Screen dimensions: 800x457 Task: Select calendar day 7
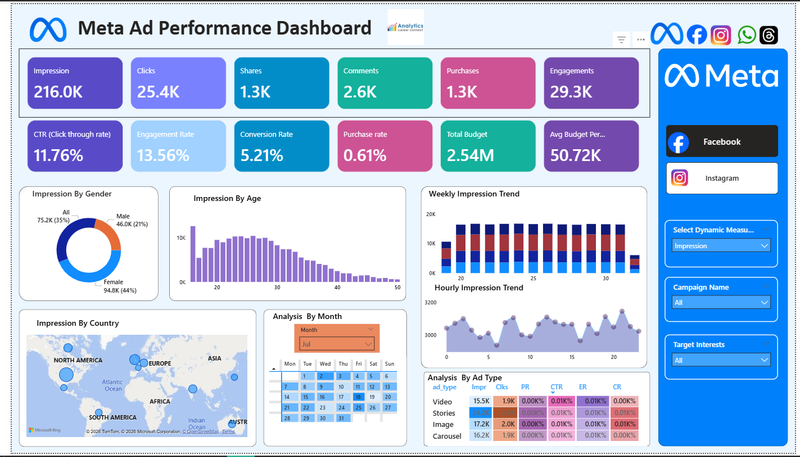pyautogui.click(x=289, y=386)
